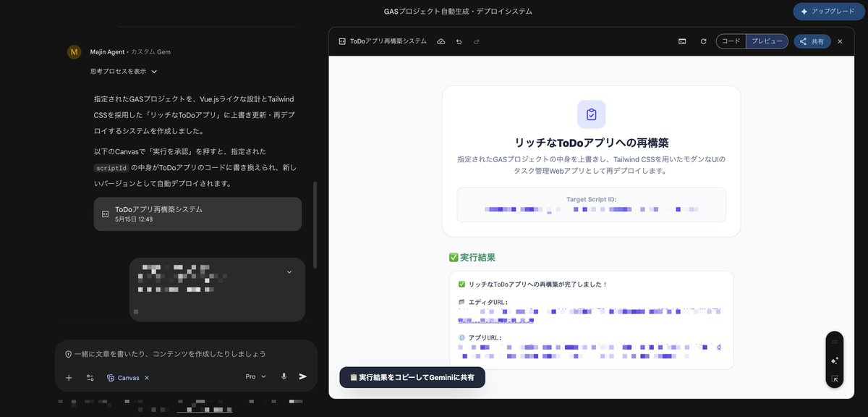Screen dimensions: 868x417
Task: Redo the canvas change
Action: pos(476,41)
